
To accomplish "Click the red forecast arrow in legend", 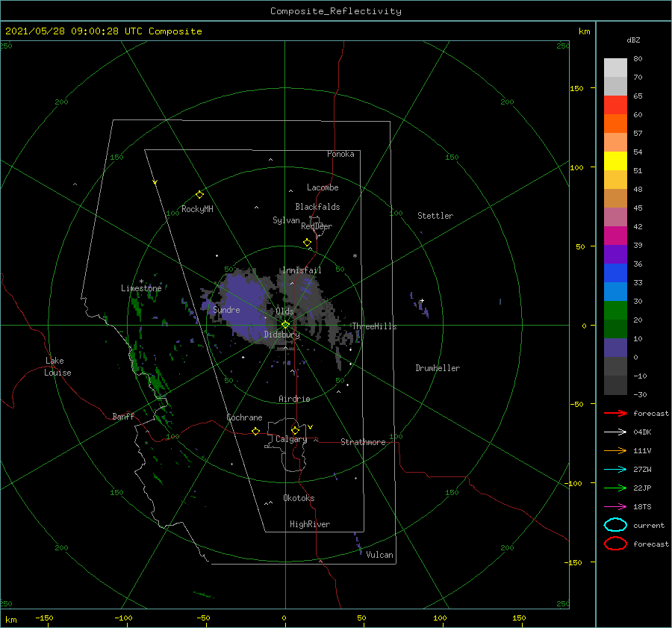I will (615, 413).
